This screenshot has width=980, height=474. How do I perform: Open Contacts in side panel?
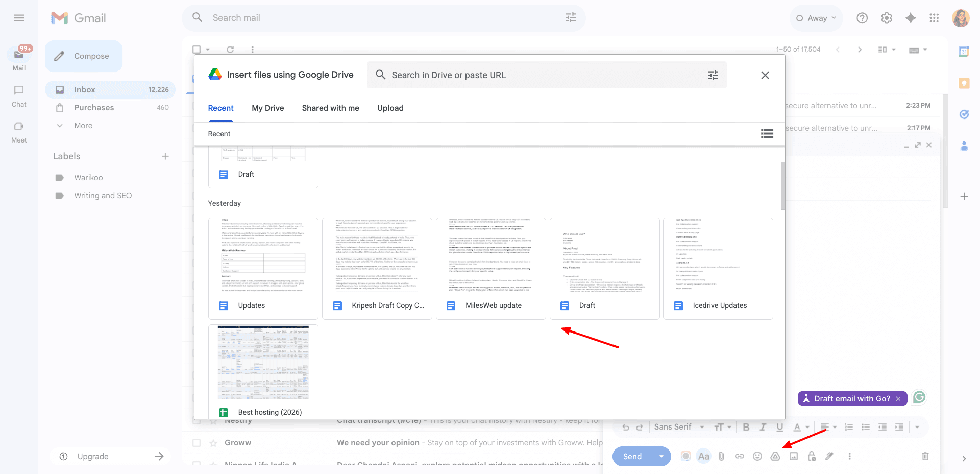964,146
